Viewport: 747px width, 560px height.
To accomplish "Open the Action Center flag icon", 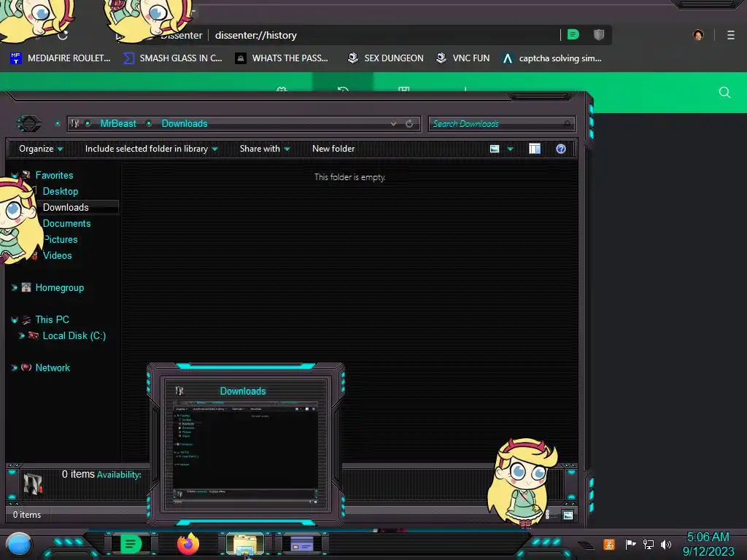I will click(x=630, y=544).
